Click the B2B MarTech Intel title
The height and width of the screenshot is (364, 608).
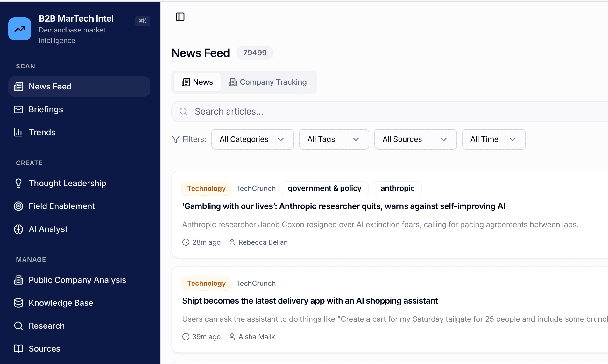pyautogui.click(x=76, y=18)
